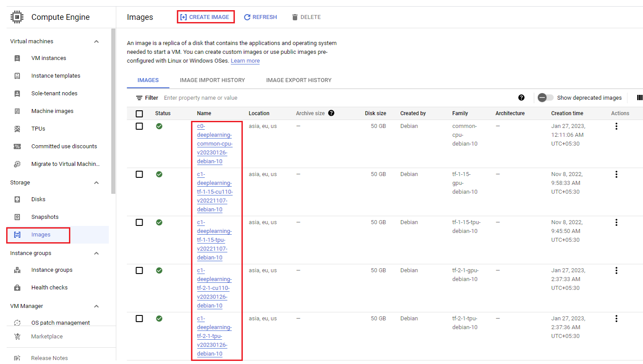Click the filter list icon
This screenshot has width=643, height=364.
pos(139,98)
